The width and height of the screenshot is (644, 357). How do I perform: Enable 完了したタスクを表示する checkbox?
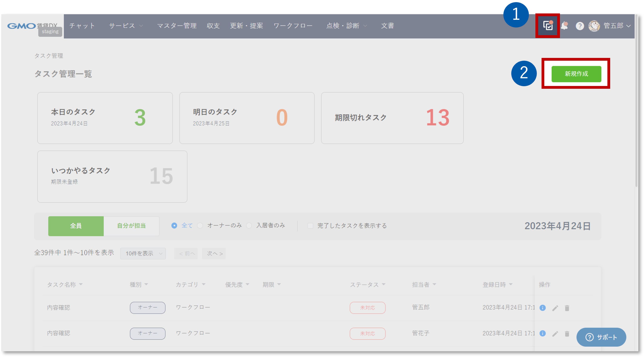tap(310, 226)
